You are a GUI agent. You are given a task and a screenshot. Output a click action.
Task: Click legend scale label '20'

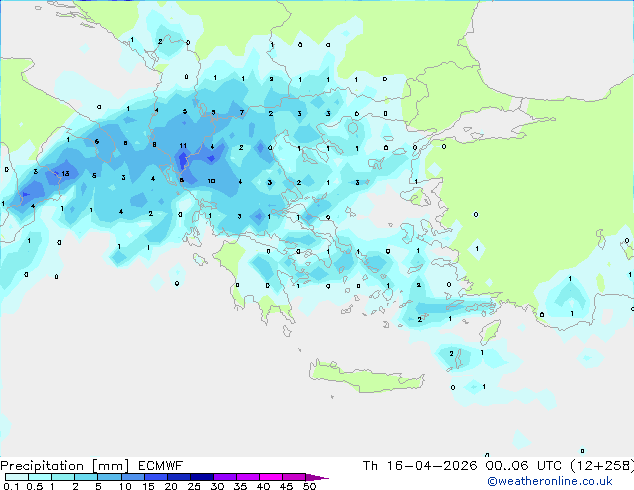[171, 486]
